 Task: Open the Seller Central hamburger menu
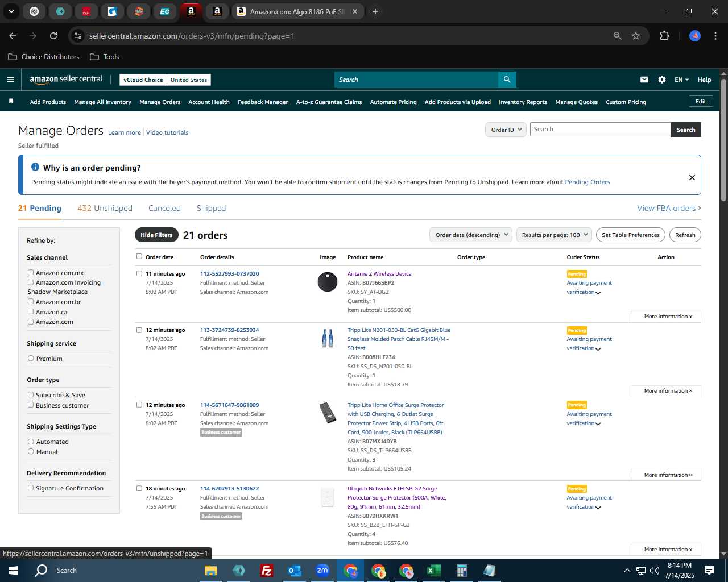pos(10,80)
